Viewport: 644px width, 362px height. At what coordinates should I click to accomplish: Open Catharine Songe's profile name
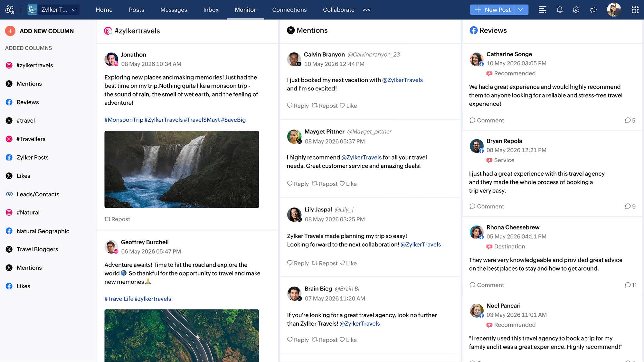coord(509,54)
